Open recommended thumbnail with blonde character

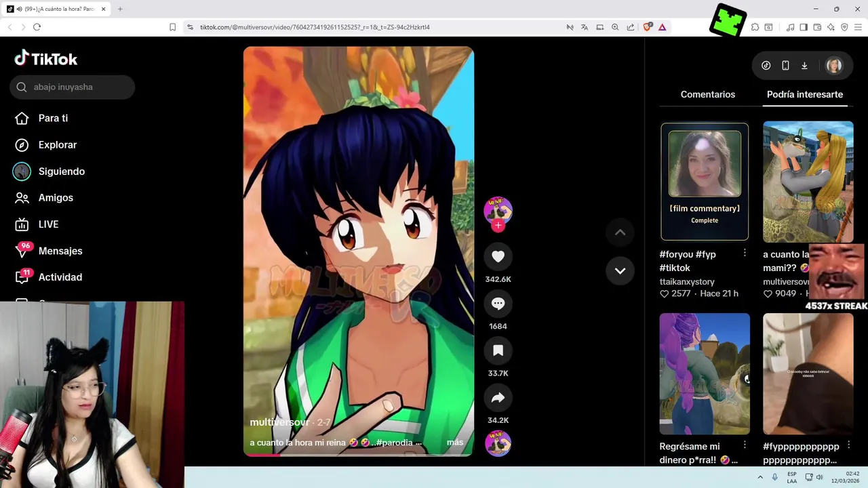(808, 182)
